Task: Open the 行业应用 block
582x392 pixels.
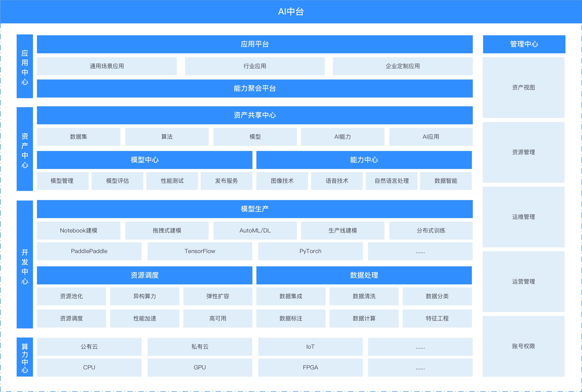Action: [x=254, y=66]
